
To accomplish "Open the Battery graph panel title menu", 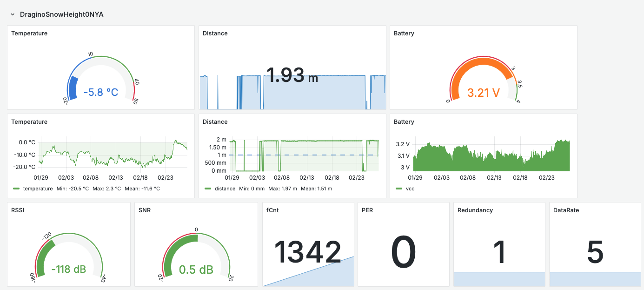I will [404, 122].
